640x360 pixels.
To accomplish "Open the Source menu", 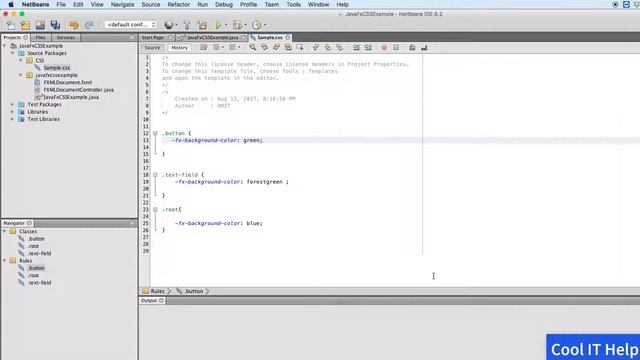I will point(151,4).
